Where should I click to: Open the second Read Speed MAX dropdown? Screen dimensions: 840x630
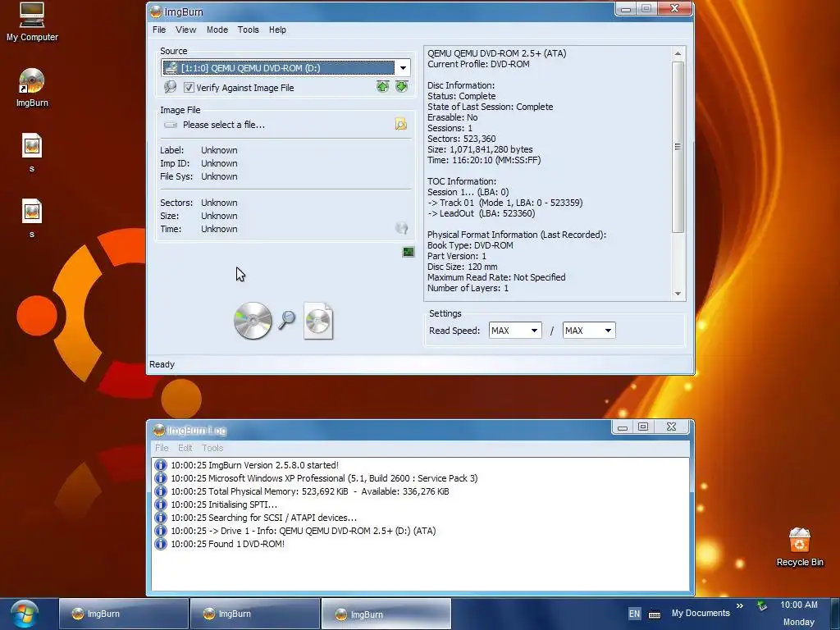[608, 331]
